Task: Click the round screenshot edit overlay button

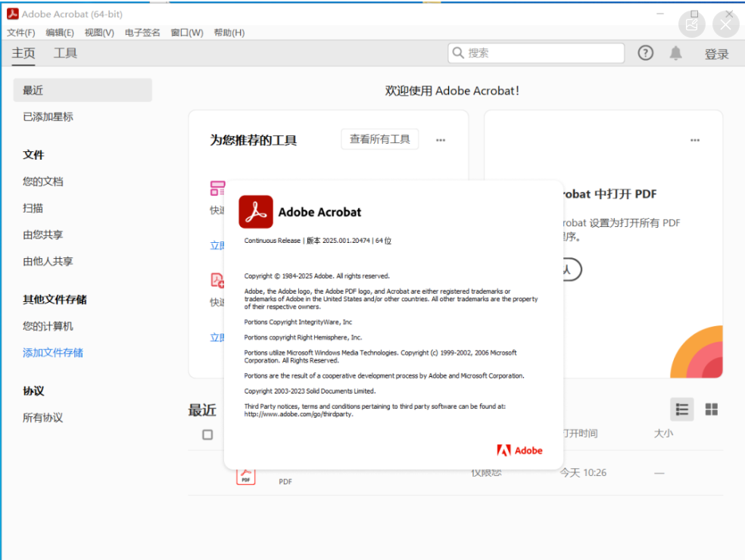Action: (692, 24)
